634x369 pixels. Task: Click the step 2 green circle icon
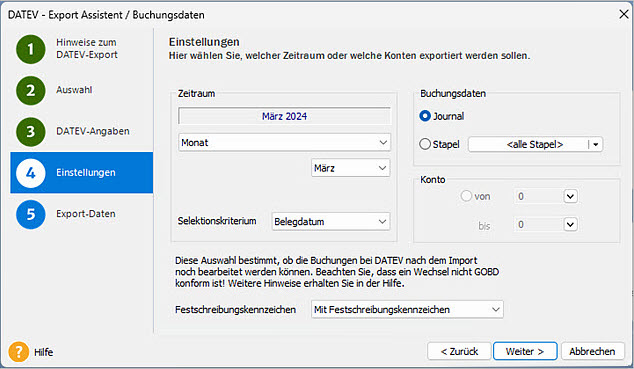coord(31,91)
